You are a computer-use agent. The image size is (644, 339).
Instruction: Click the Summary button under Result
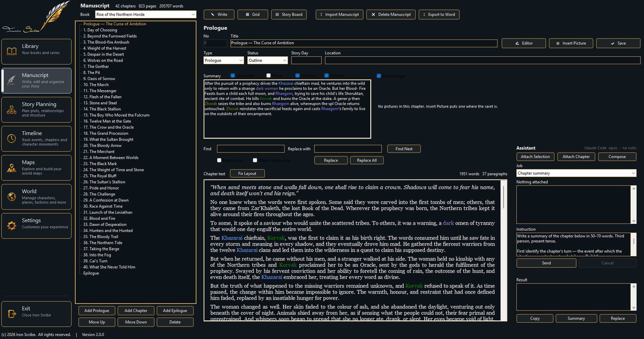[x=576, y=318]
